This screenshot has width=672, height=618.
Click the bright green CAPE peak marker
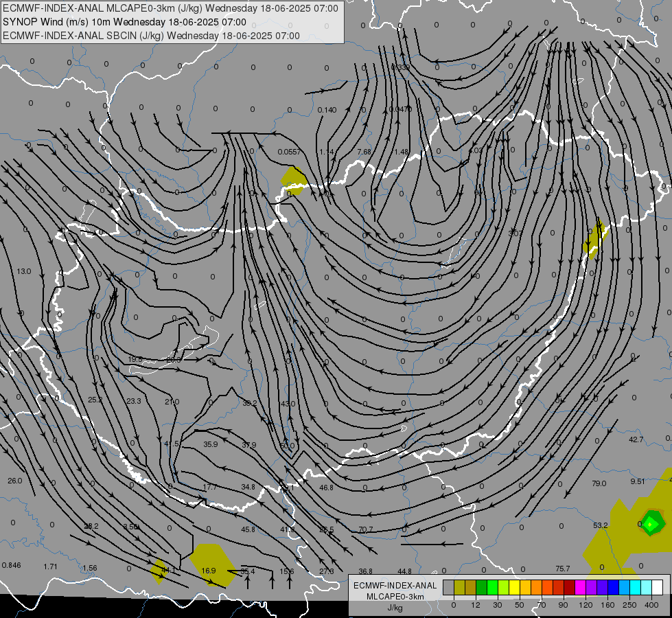coord(651,524)
